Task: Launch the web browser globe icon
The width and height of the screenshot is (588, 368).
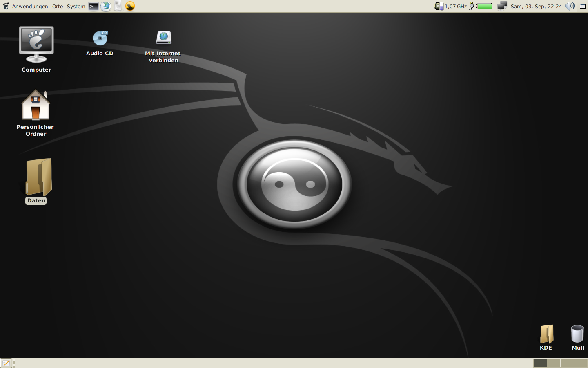Action: [x=106, y=6]
